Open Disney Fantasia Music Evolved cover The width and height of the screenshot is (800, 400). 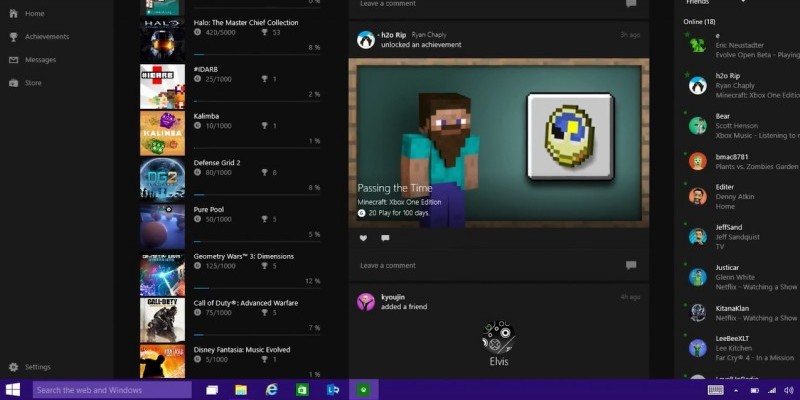tap(162, 361)
